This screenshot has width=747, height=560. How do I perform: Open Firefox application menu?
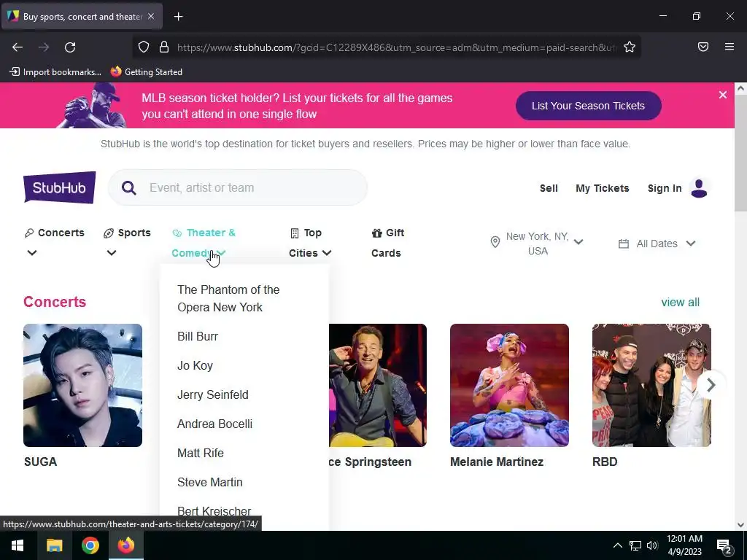tap(729, 47)
